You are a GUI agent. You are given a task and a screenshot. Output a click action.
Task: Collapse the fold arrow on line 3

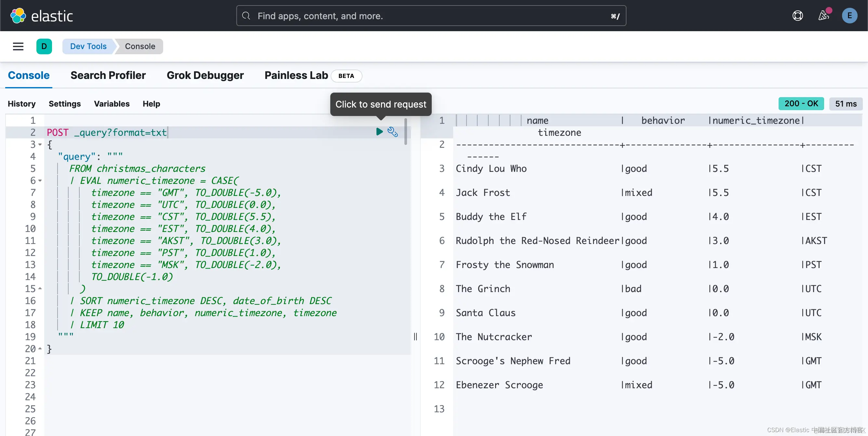(40, 145)
